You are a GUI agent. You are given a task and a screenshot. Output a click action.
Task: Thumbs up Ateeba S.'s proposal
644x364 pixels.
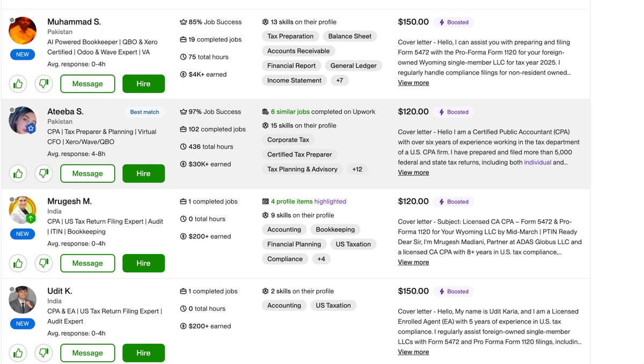point(18,173)
